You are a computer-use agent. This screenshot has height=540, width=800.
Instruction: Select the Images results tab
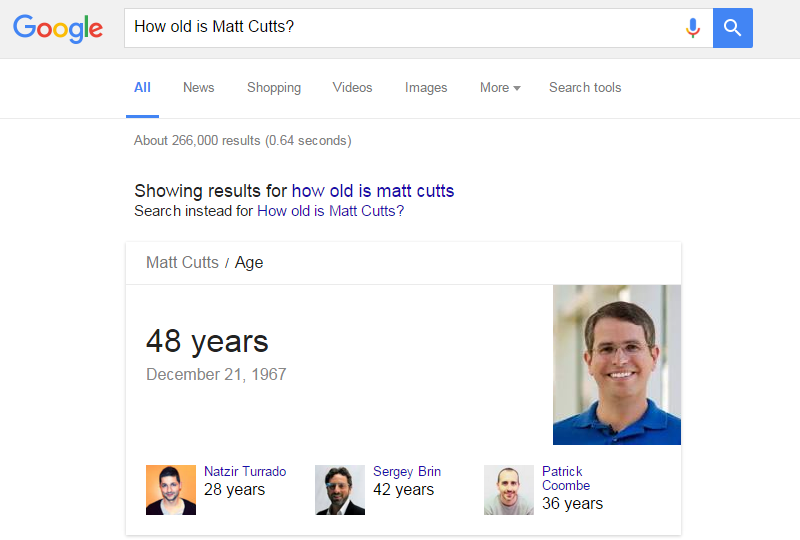[426, 88]
